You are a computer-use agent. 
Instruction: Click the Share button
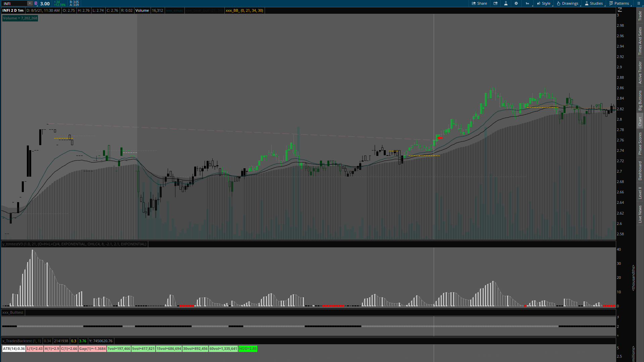click(479, 3)
